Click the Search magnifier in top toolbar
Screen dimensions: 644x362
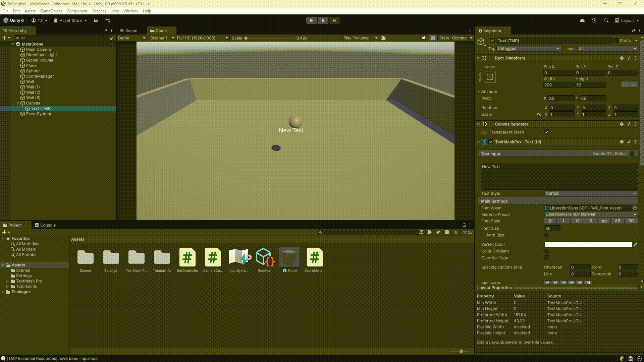[x=606, y=20]
